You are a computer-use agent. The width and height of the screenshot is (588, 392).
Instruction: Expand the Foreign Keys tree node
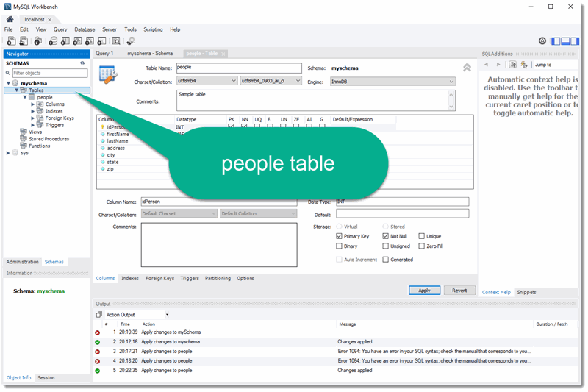tap(32, 118)
